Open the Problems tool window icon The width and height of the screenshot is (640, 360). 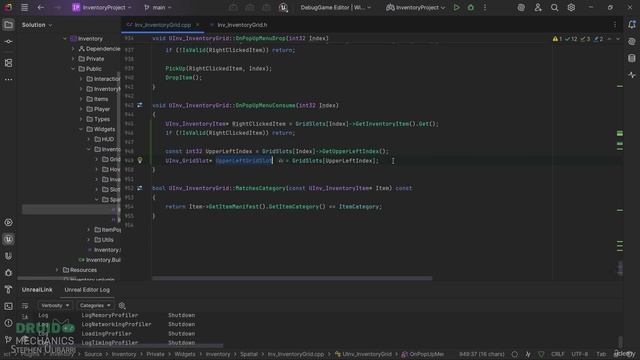(8, 323)
